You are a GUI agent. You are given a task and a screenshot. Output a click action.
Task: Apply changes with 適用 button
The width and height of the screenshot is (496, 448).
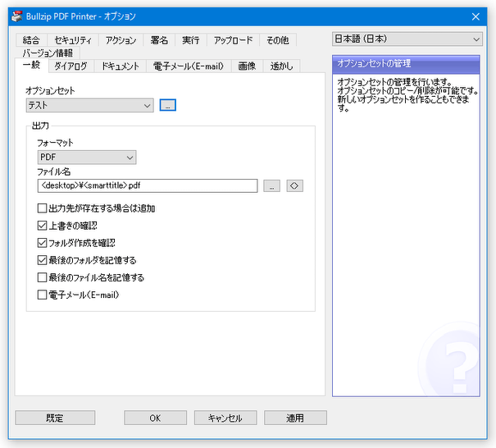point(295,418)
